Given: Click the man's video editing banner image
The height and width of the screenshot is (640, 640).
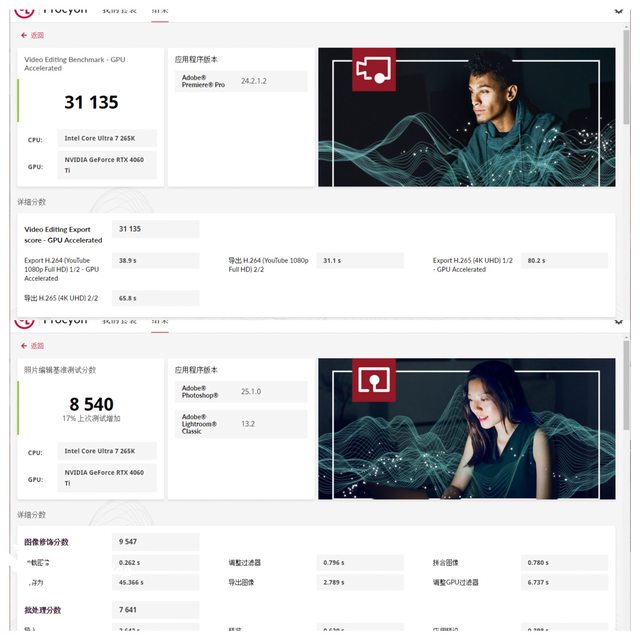Looking at the screenshot, I should tap(467, 117).
